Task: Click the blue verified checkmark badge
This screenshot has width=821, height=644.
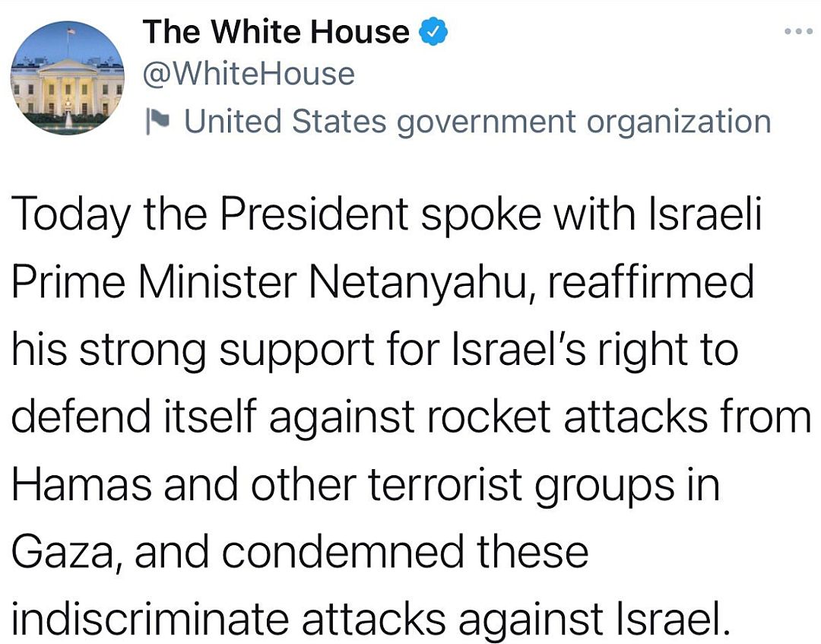Action: pos(433,31)
